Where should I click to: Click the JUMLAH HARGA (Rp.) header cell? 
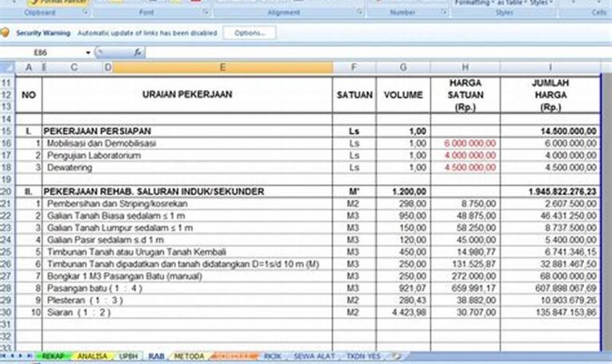pos(551,95)
